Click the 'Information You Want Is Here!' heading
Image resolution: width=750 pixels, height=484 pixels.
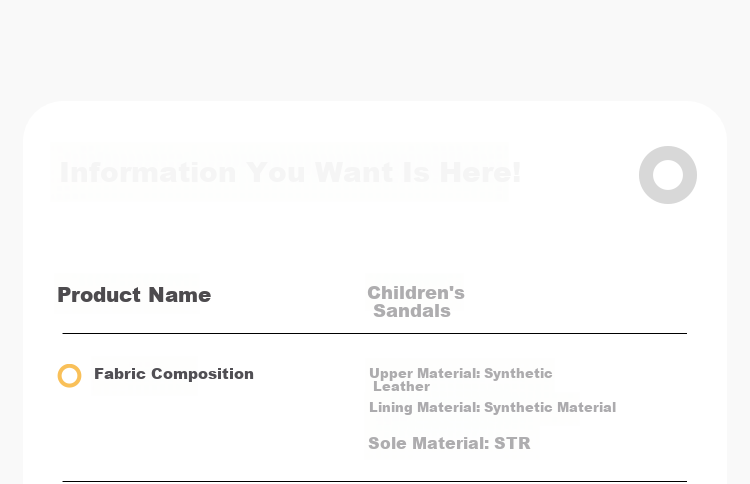click(290, 172)
